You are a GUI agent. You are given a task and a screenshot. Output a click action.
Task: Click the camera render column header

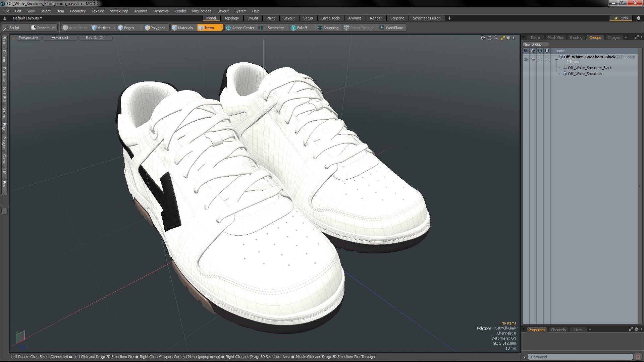[x=533, y=51]
